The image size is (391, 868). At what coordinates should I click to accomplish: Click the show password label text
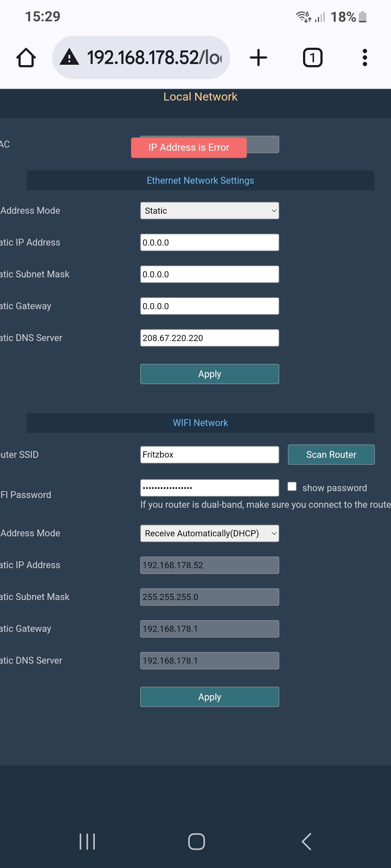point(335,488)
